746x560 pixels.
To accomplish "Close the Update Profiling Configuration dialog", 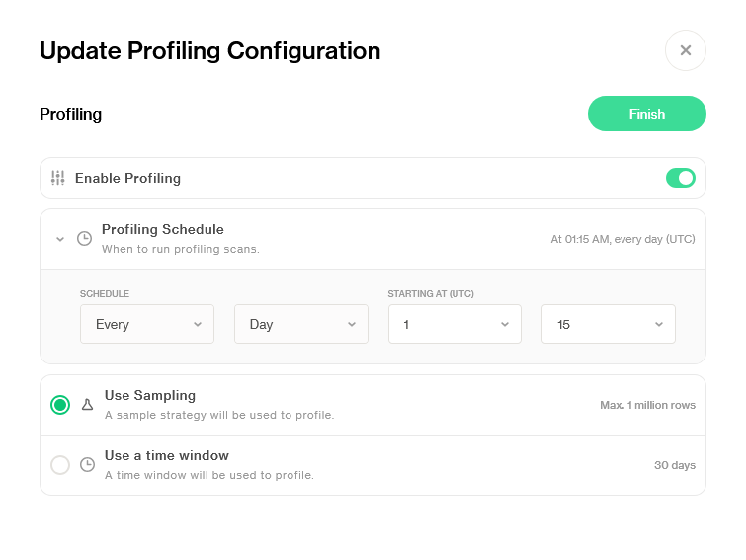I will (x=685, y=50).
